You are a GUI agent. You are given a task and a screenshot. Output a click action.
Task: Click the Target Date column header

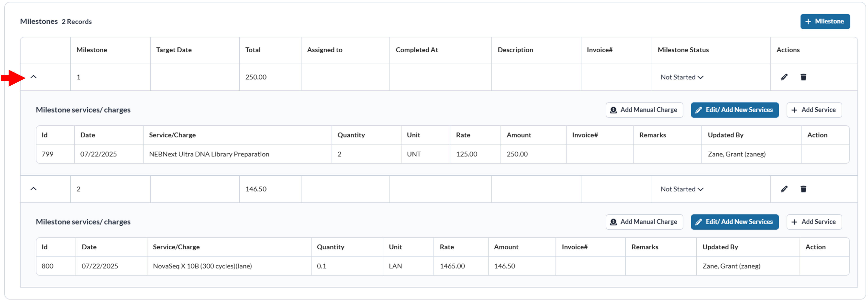pyautogui.click(x=174, y=50)
